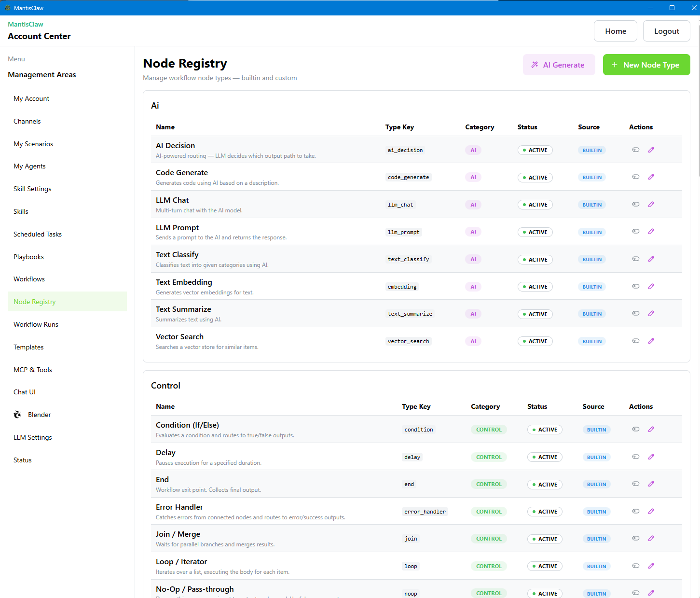
Task: Edit the End node type
Action: pos(651,484)
